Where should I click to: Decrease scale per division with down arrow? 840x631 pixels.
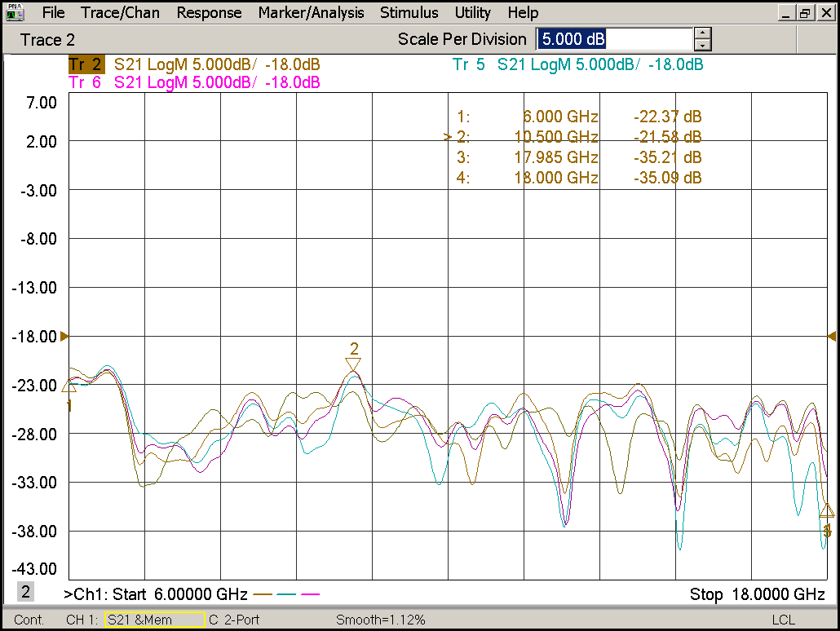tap(702, 45)
